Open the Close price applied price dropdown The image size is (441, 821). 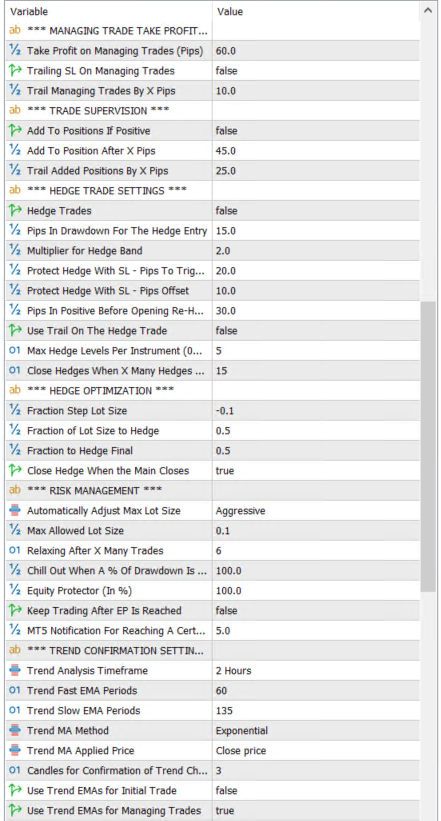(316, 751)
